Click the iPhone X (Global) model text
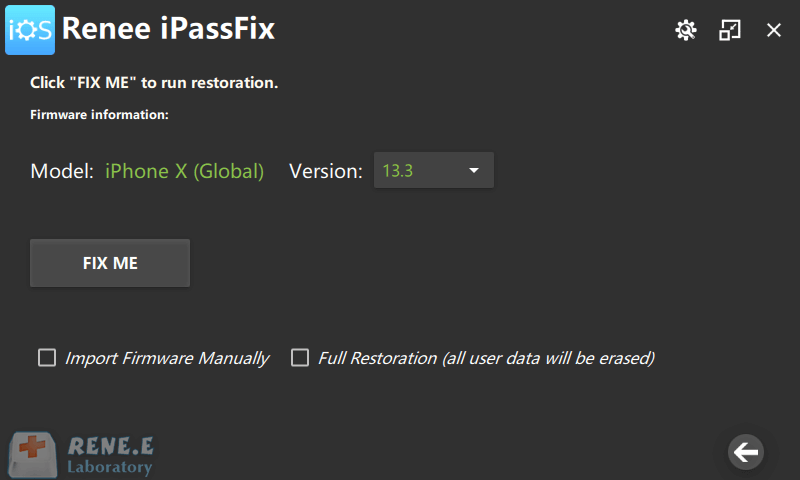 [x=185, y=171]
